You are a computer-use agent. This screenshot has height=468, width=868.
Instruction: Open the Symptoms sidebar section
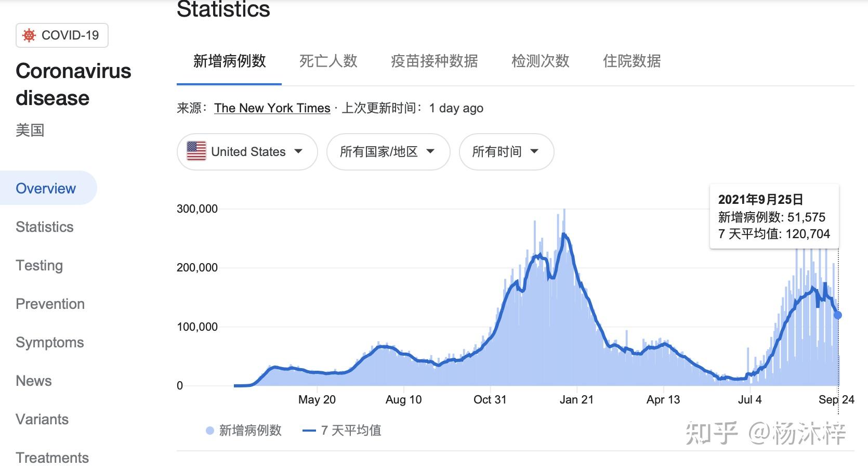tap(50, 342)
